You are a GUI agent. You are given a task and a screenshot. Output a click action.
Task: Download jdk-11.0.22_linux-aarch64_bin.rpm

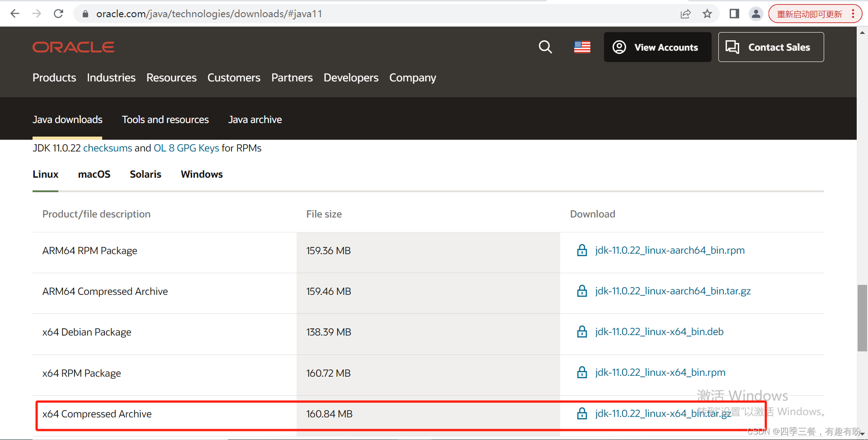(670, 250)
